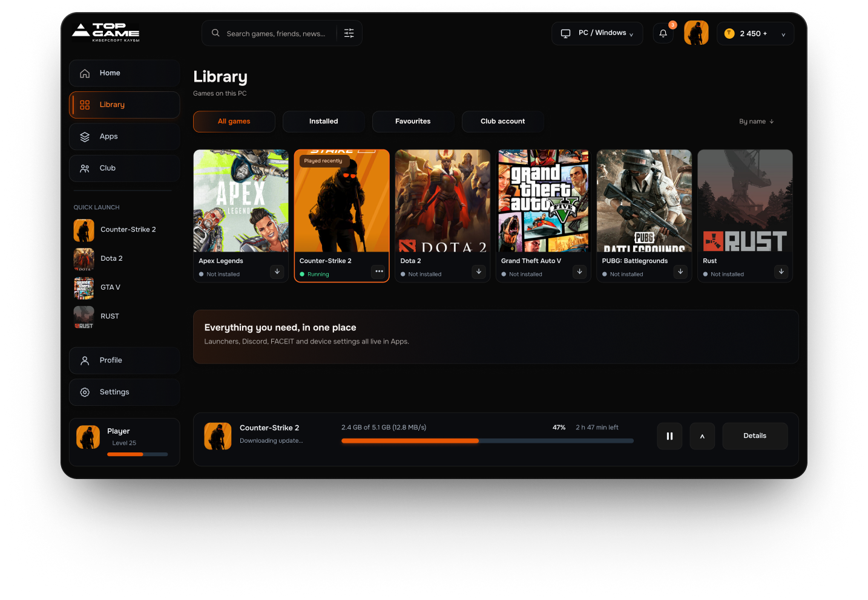
Task: Open the PUBG: Battlegrounds cover art
Action: [644, 201]
